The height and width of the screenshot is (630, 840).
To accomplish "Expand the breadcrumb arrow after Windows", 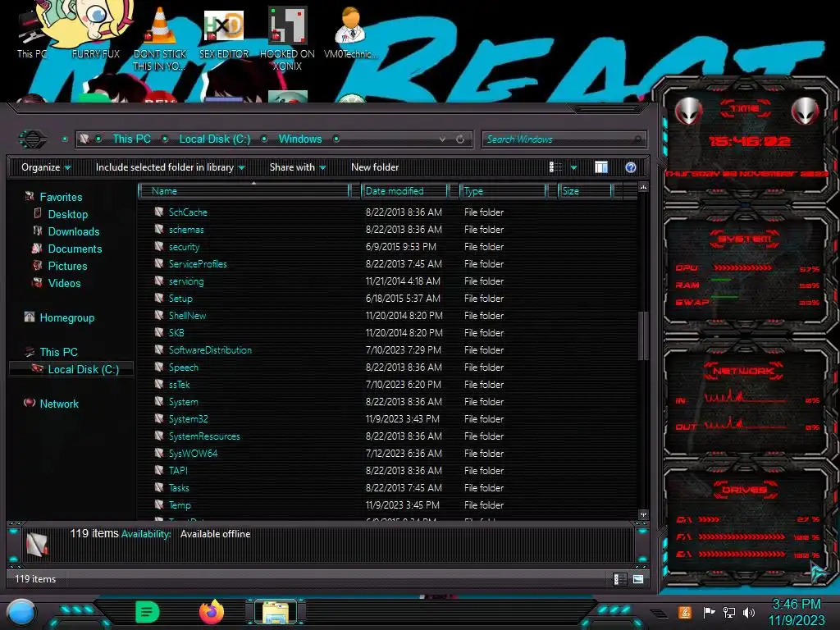I will (336, 139).
